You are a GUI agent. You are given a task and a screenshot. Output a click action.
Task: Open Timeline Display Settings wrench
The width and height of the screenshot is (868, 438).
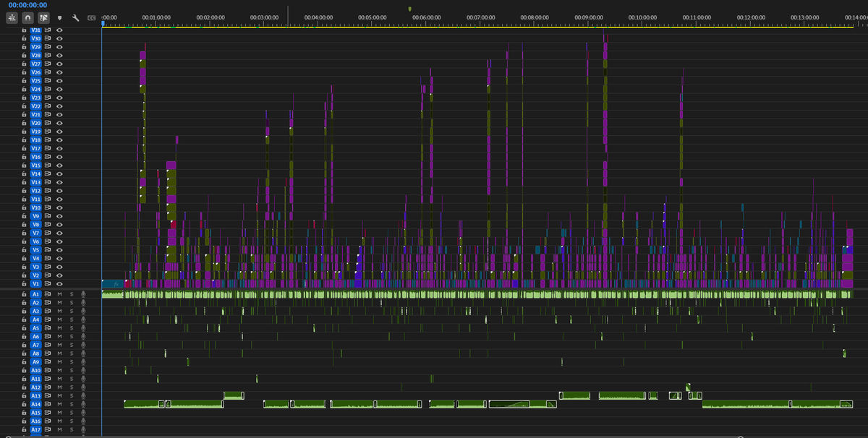[x=75, y=17]
